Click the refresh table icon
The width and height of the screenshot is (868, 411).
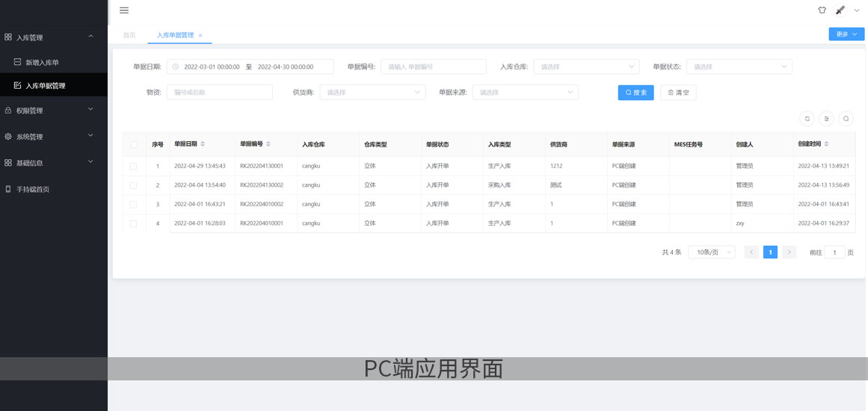pos(807,119)
